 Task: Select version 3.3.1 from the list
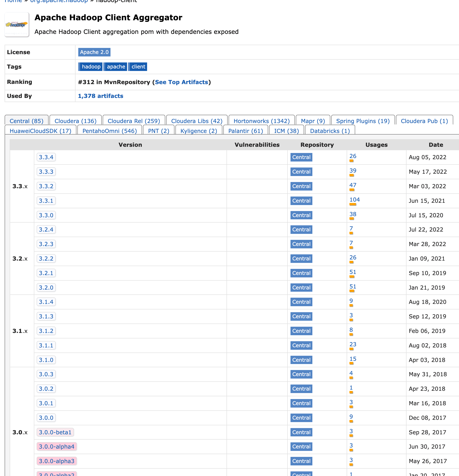pyautogui.click(x=45, y=200)
